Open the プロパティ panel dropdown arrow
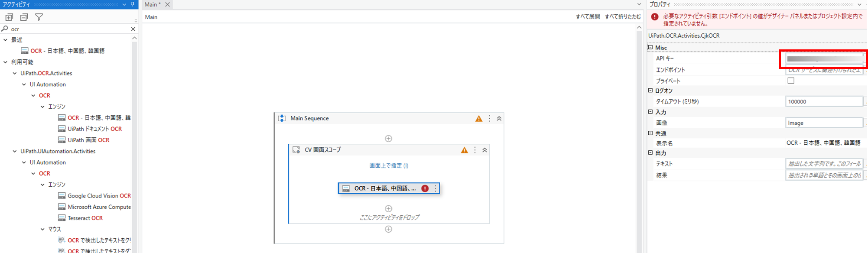Viewport: 868px width, 253px height. pyautogui.click(x=859, y=4)
